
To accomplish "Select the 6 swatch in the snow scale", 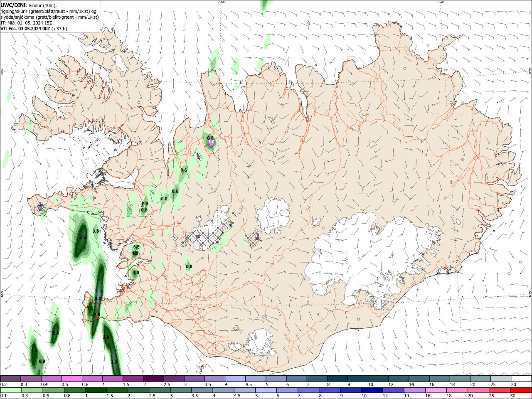I will (x=296, y=379).
